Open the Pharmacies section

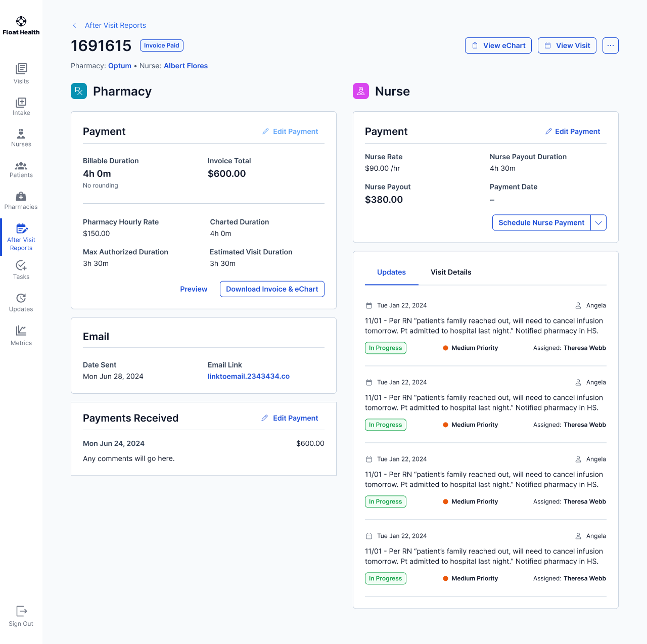pyautogui.click(x=21, y=197)
